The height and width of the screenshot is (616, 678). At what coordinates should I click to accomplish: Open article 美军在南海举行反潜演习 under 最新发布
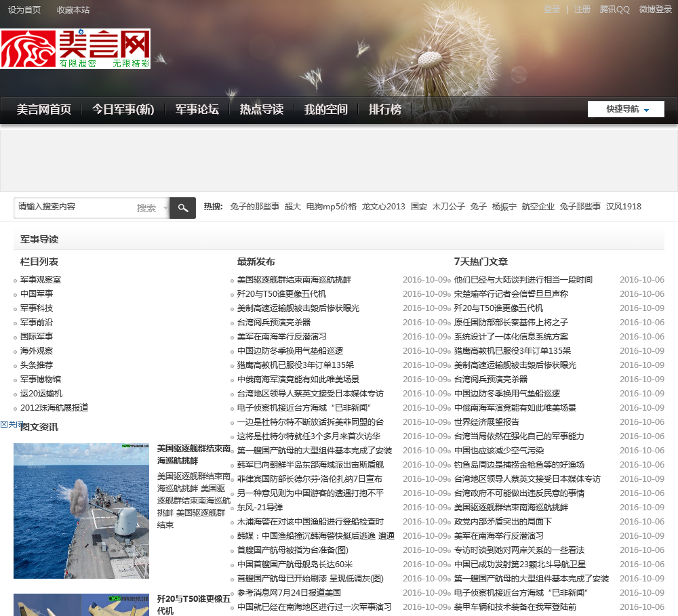[x=282, y=337]
